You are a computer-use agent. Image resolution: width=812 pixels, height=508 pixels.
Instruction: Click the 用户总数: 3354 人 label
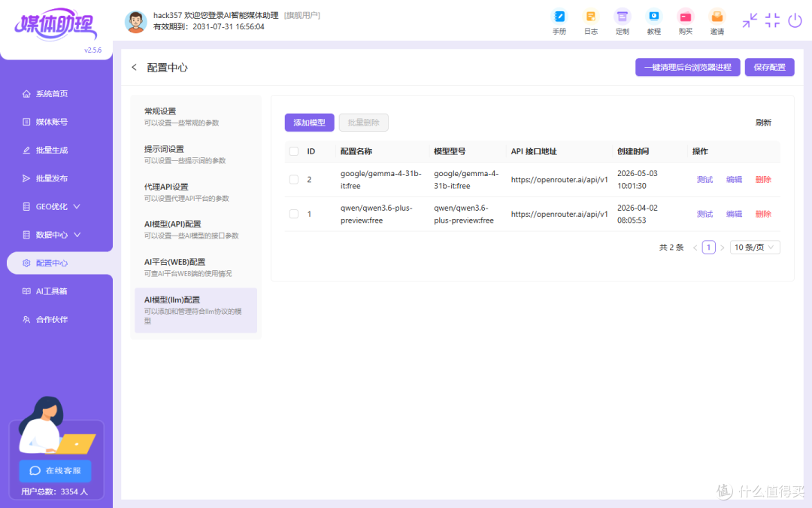(55, 491)
